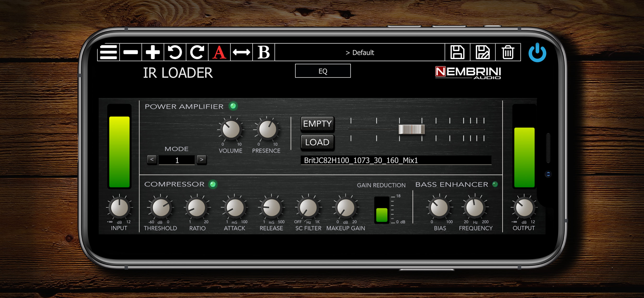This screenshot has height=298, width=644.
Task: Click the Nembrini Audio logo
Action: pos(468,73)
